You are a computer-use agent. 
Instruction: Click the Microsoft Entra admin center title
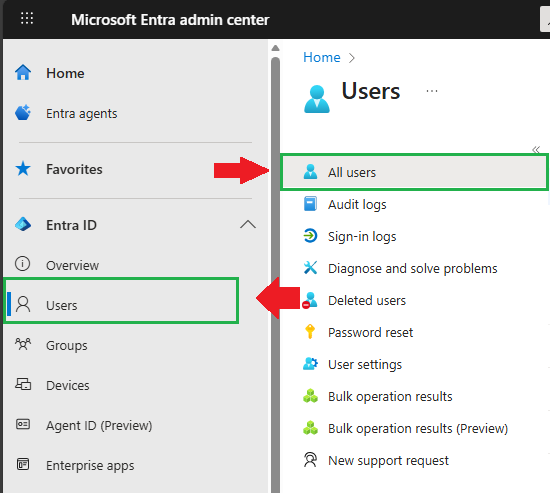coord(170,20)
